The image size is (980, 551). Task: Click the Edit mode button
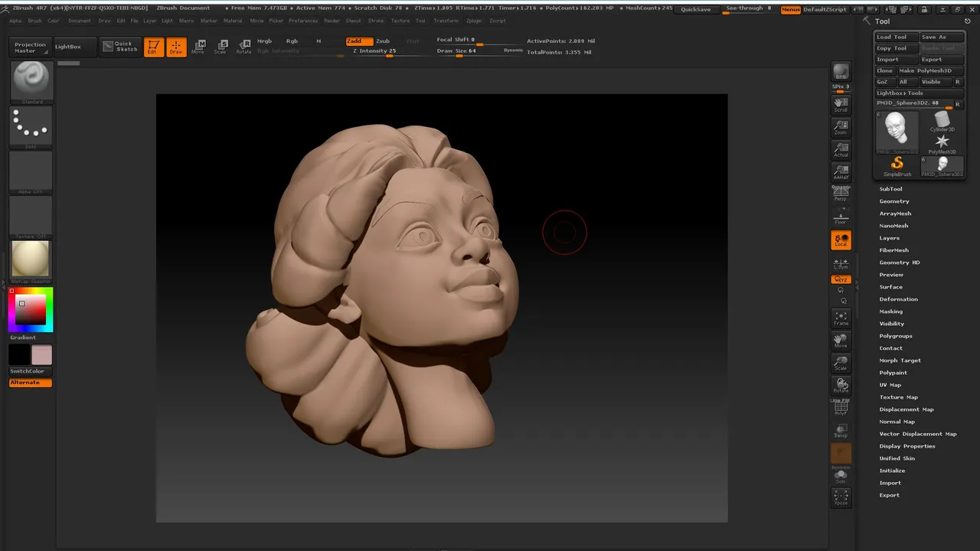click(154, 47)
